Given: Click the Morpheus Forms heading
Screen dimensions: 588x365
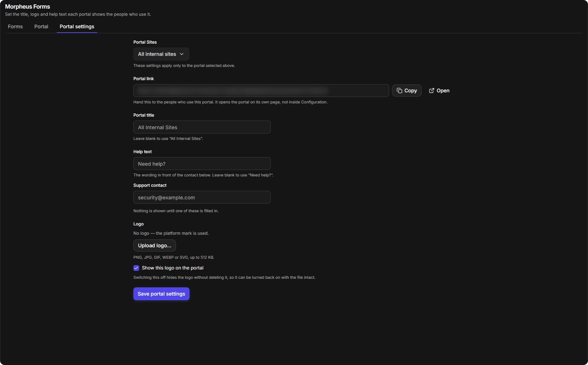Looking at the screenshot, I should pos(28,6).
